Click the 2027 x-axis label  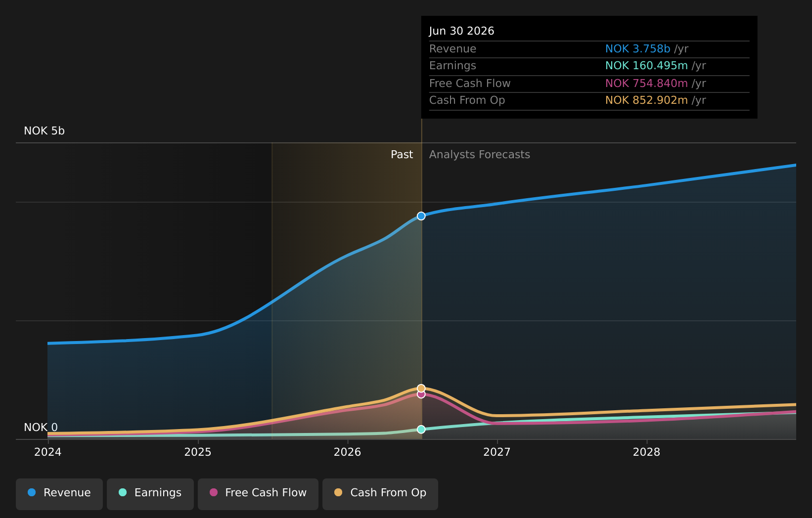[497, 452]
